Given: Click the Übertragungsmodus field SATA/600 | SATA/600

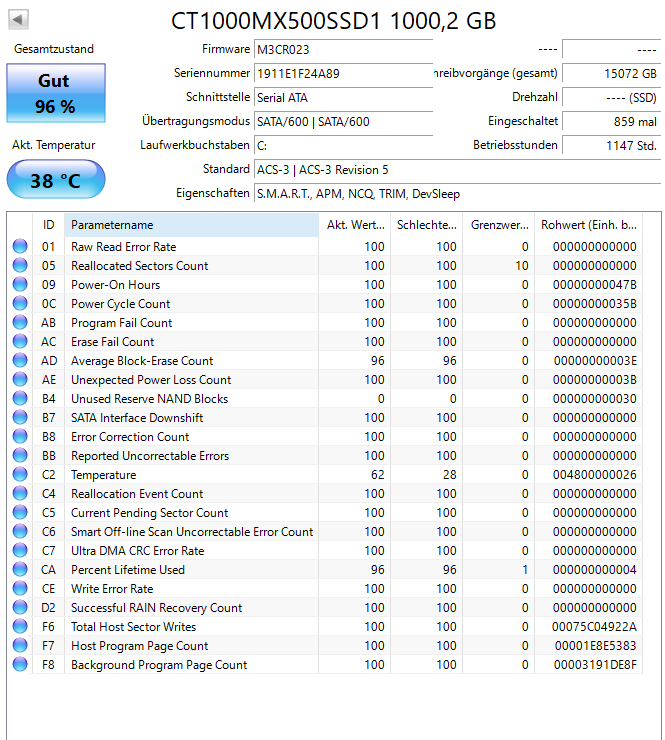Looking at the screenshot, I should [343, 121].
